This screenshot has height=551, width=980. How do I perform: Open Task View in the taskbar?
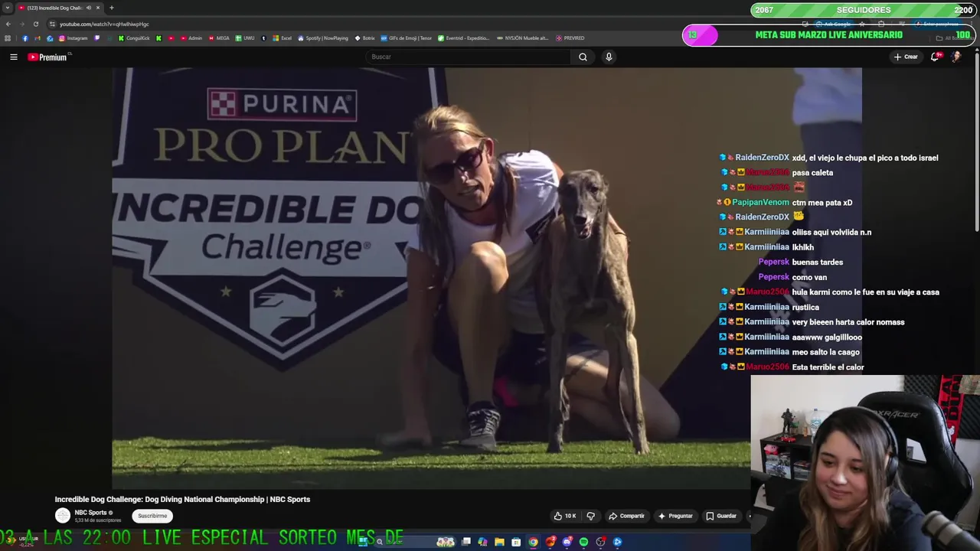(x=466, y=542)
